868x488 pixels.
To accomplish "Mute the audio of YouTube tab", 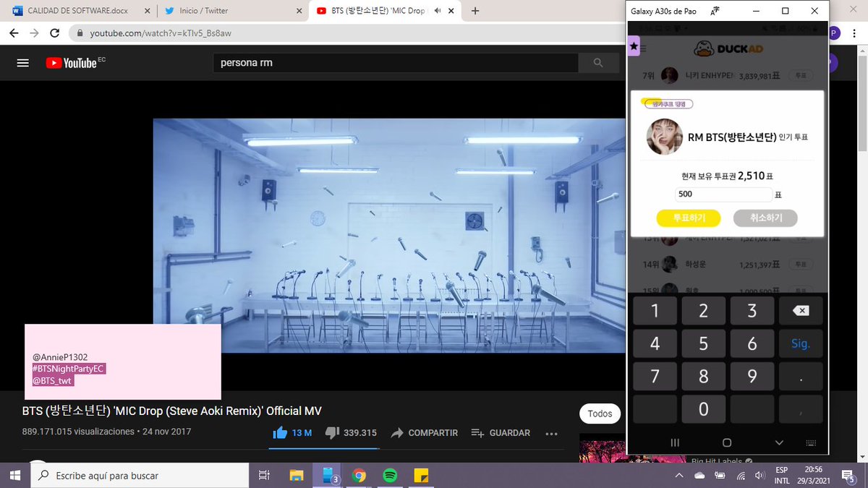I will [437, 11].
